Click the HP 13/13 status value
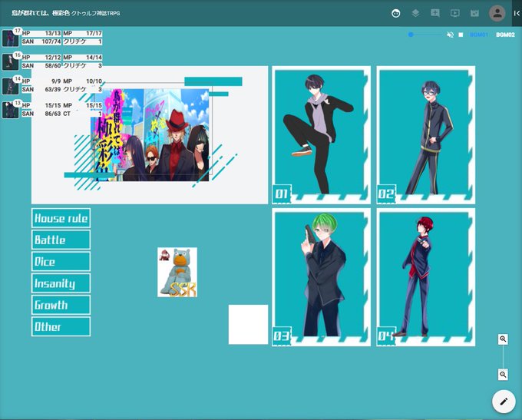Image resolution: width=522 pixels, height=420 pixels. click(x=41, y=33)
